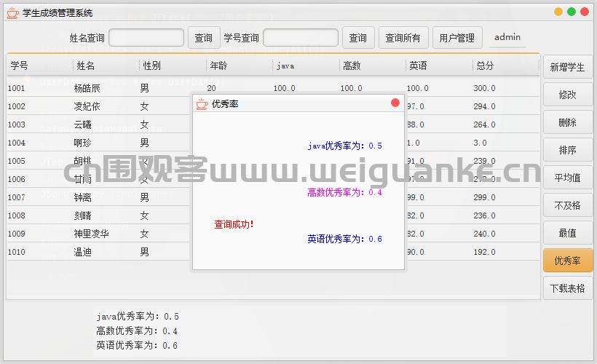Click the green maximize dot of main window

(572, 12)
